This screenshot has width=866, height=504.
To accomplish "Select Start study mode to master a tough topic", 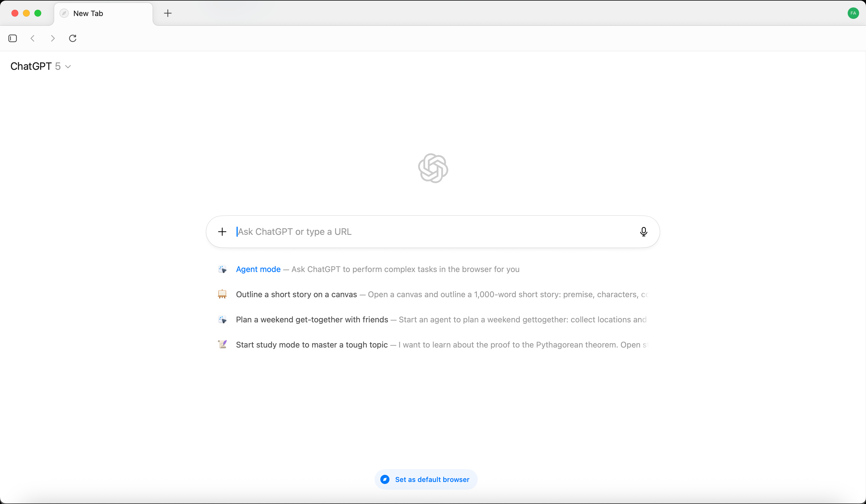I will (x=311, y=345).
